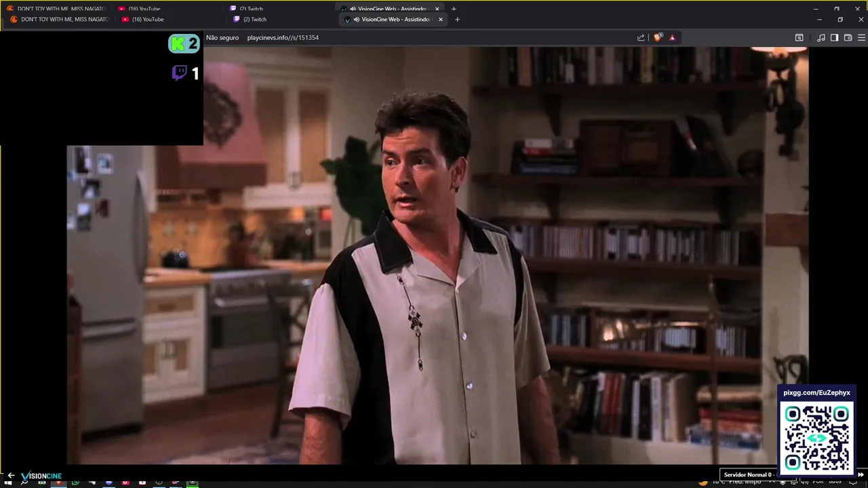The height and width of the screenshot is (488, 868).
Task: Click the VisionCine logo
Action: (x=41, y=476)
